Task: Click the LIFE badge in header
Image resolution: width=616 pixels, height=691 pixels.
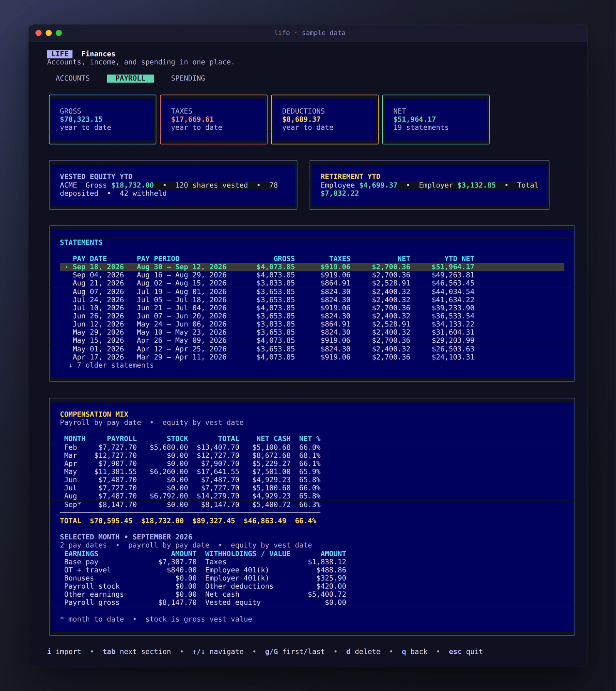Action: [60, 54]
